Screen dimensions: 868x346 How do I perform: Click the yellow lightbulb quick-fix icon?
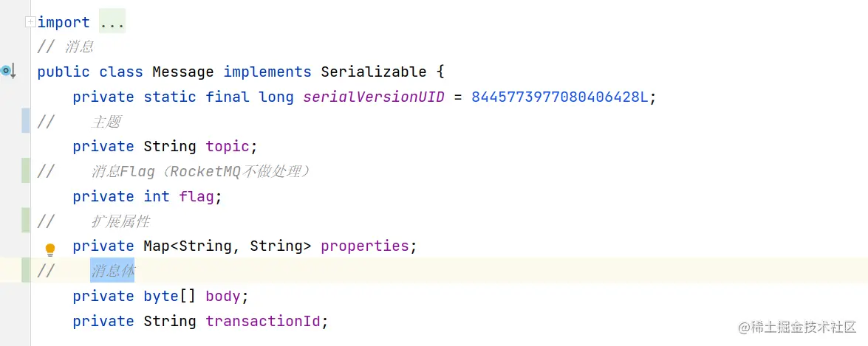click(x=50, y=249)
